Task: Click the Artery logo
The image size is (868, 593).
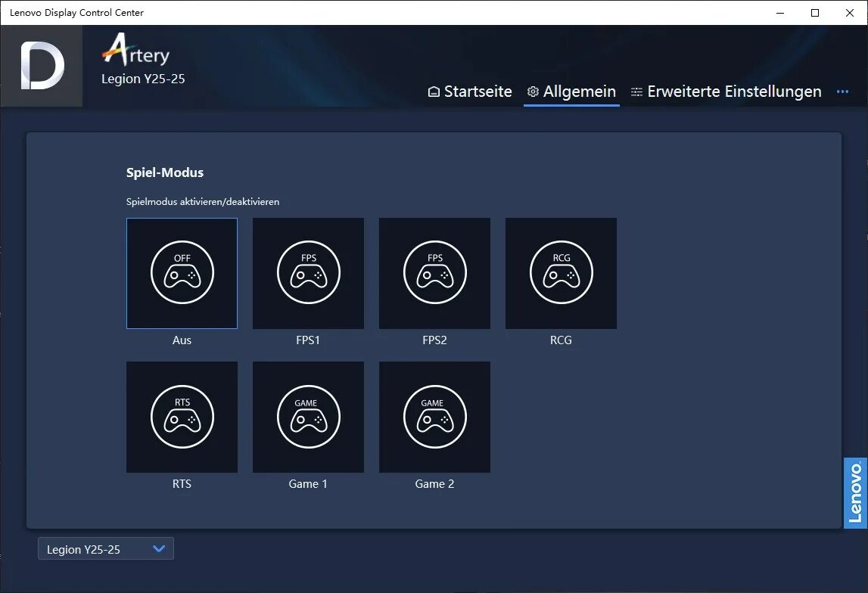Action: 135,51
